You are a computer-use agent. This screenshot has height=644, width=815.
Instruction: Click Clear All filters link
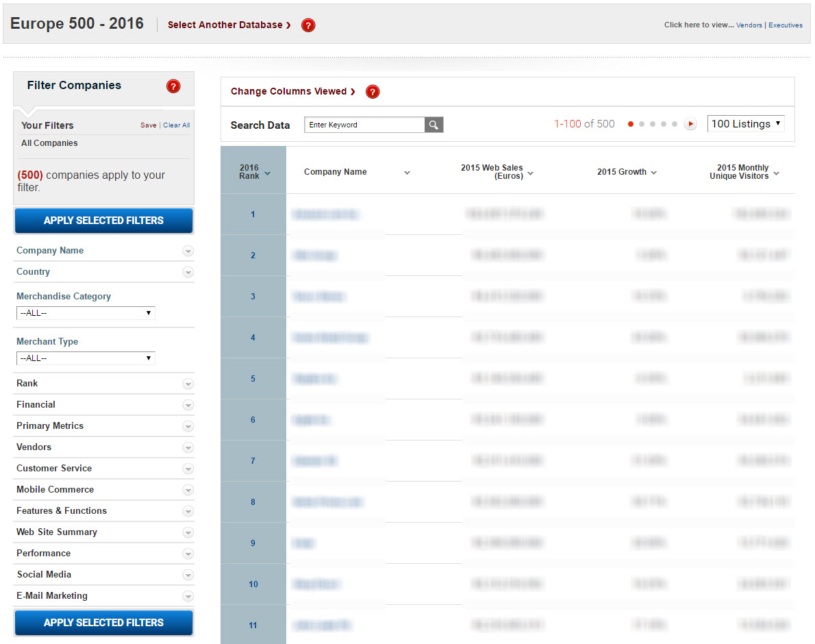point(176,125)
